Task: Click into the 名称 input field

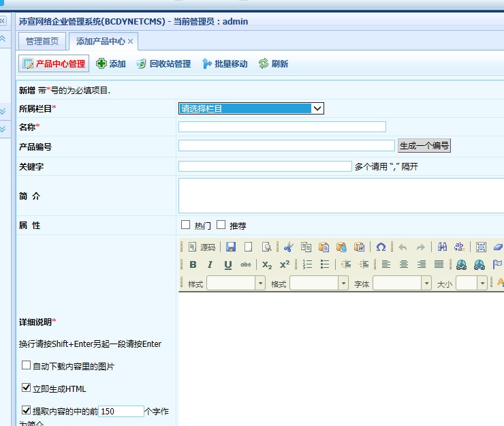Action: [282, 127]
